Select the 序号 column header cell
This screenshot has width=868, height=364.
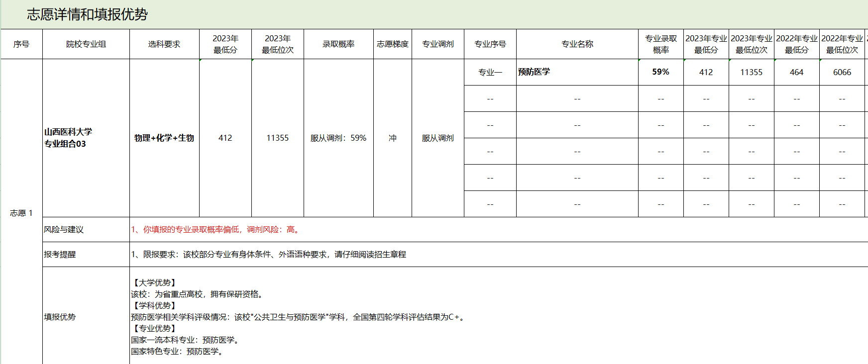pyautogui.click(x=21, y=44)
